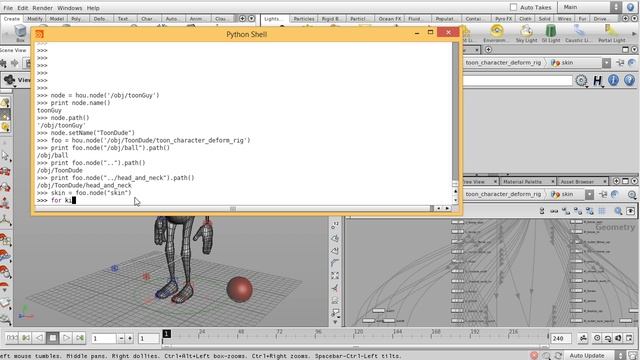
Task: Click the end frame 240 field
Action: [562, 338]
